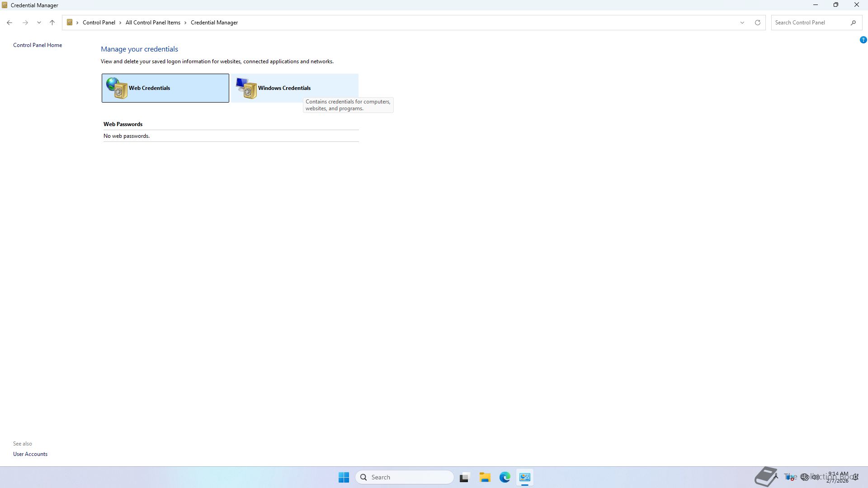868x488 pixels.
Task: Open the Windows Start menu
Action: (344, 477)
